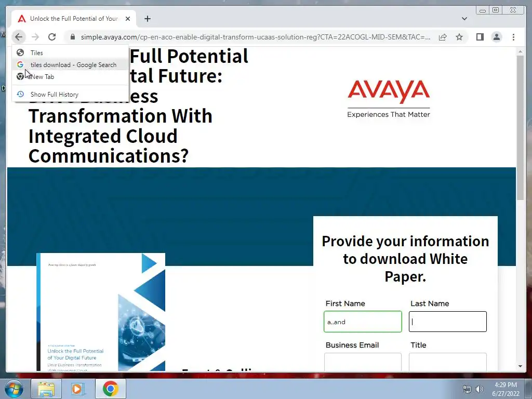Open Windows Media Player taskbar icon
The image size is (532, 399).
(x=78, y=389)
